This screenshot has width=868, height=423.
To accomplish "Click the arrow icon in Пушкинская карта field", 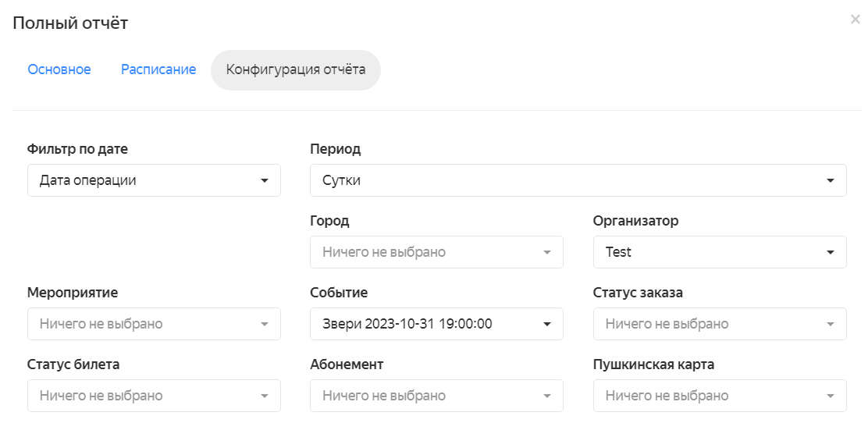I will (831, 396).
